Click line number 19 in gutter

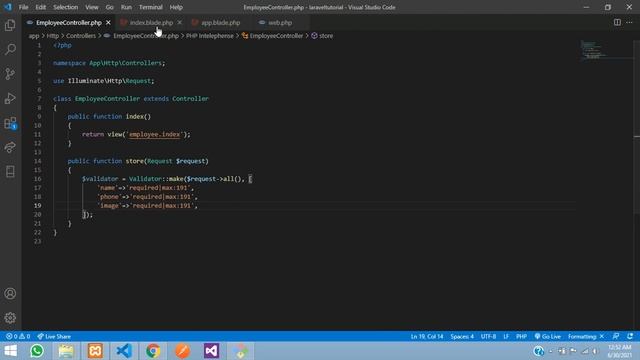pyautogui.click(x=38, y=205)
